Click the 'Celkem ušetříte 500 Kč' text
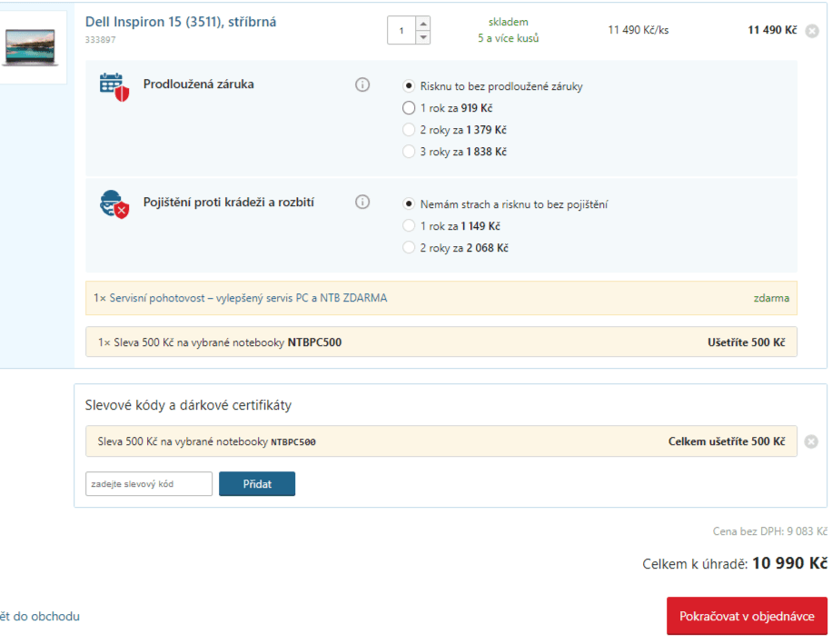The image size is (832, 644). click(x=727, y=441)
